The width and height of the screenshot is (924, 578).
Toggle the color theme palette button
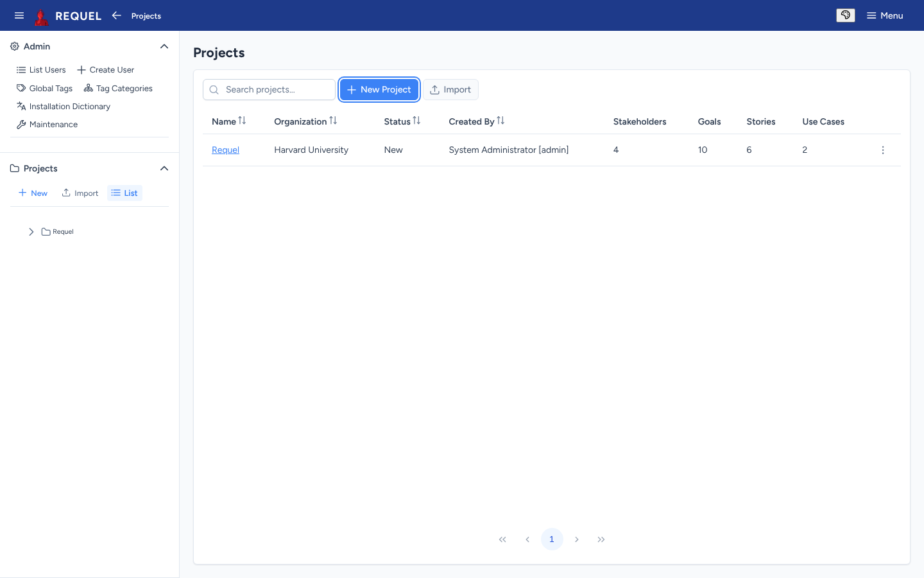point(846,15)
